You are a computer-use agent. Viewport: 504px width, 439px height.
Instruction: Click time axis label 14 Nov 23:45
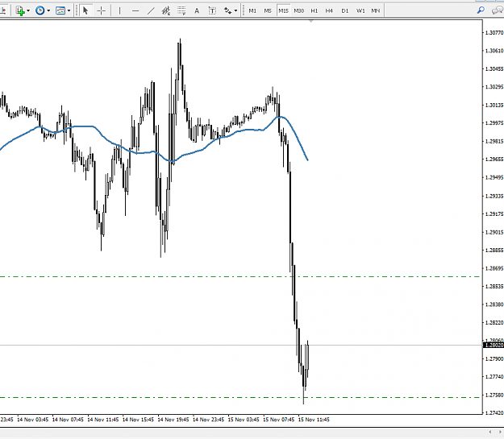point(208,420)
